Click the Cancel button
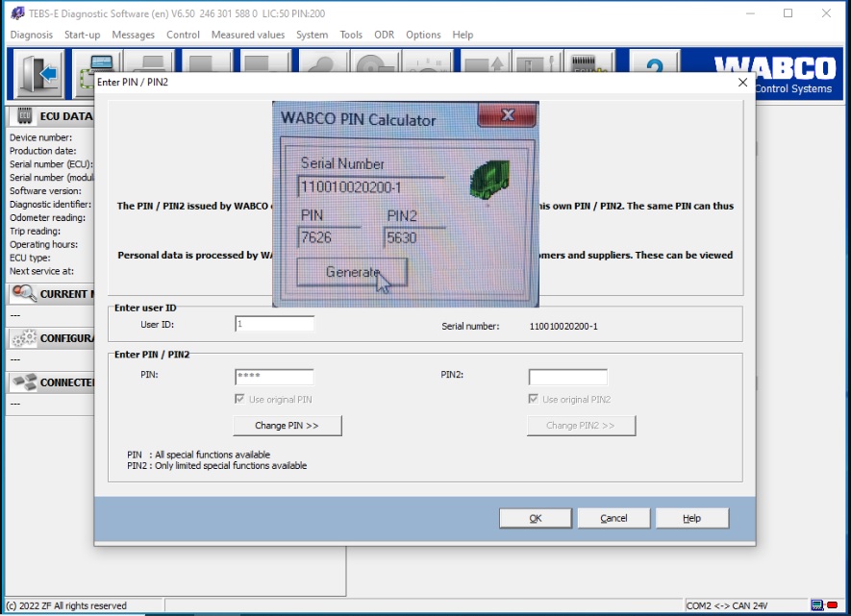The image size is (851, 616). tap(613, 518)
